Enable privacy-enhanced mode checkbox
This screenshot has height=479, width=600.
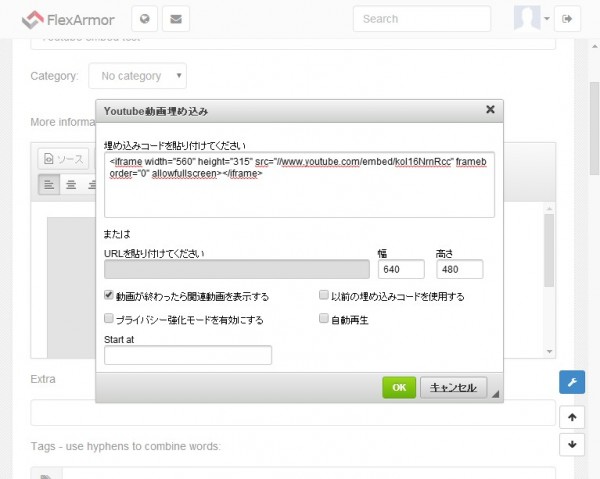click(x=109, y=319)
